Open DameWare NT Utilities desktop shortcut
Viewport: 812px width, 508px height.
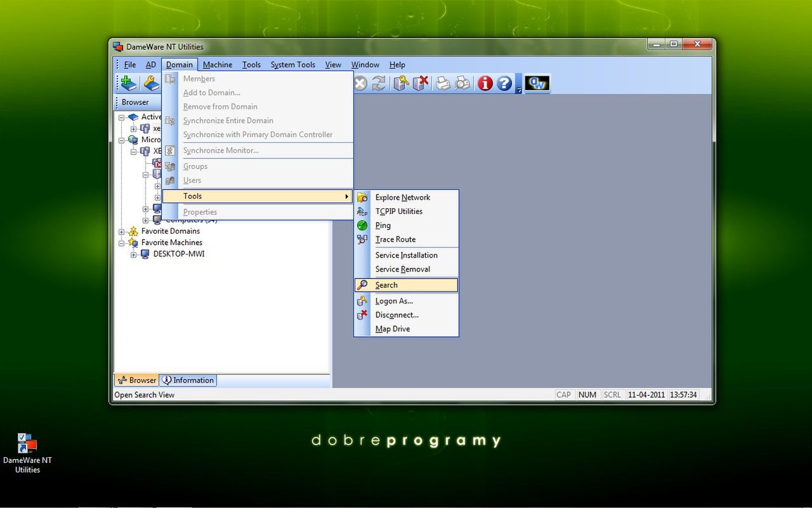(27, 453)
